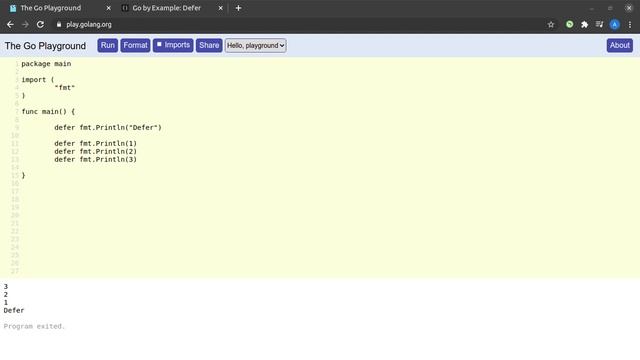Click the padlock site info icon
The width and height of the screenshot is (640, 360).
click(59, 24)
